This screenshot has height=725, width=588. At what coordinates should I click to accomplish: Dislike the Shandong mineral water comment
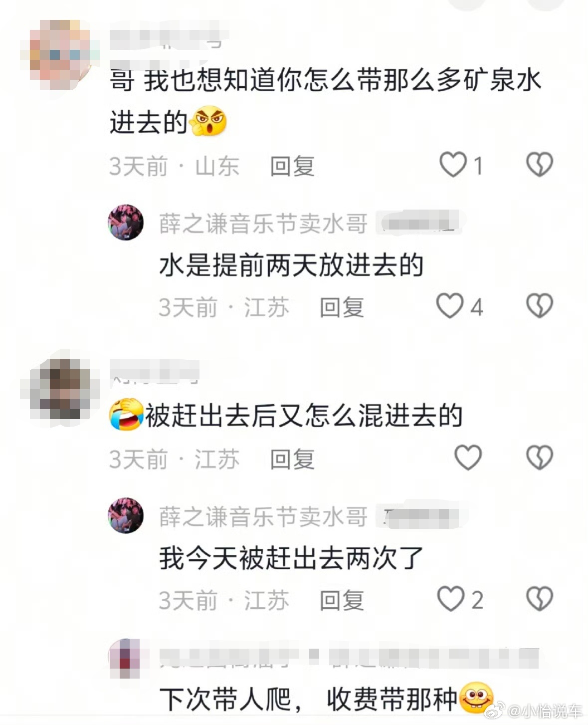540,165
